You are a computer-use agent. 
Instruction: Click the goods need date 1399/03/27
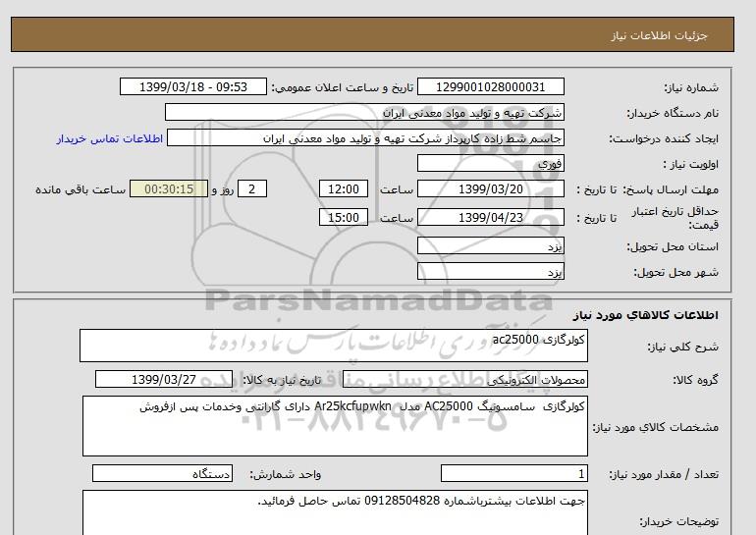click(164, 380)
